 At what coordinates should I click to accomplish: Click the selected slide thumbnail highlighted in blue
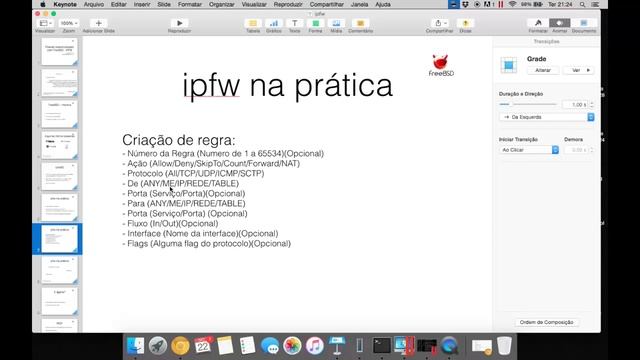point(59,239)
